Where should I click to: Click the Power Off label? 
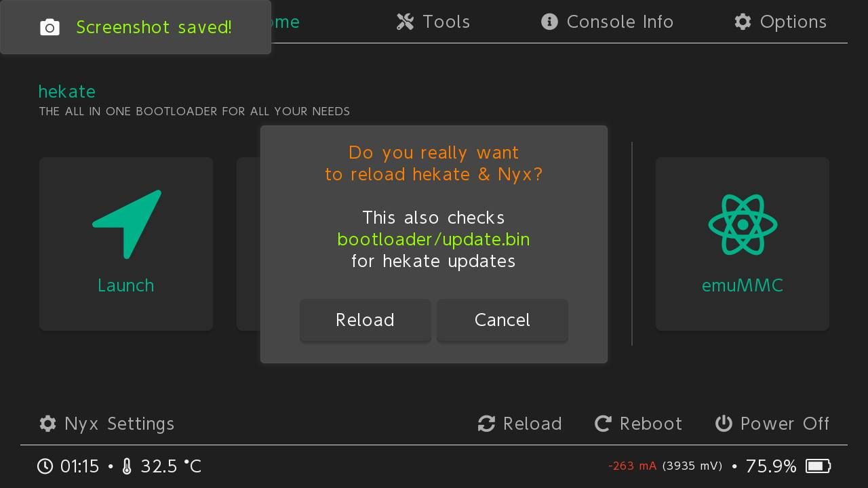pyautogui.click(x=785, y=424)
